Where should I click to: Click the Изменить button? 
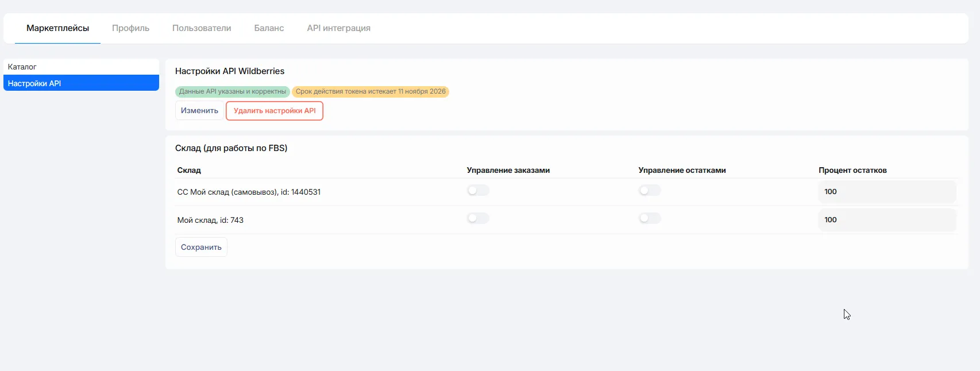(x=199, y=111)
